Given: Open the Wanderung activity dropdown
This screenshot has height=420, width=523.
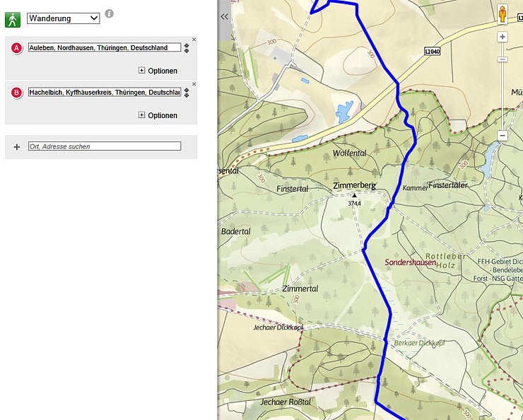Looking at the screenshot, I should point(64,18).
